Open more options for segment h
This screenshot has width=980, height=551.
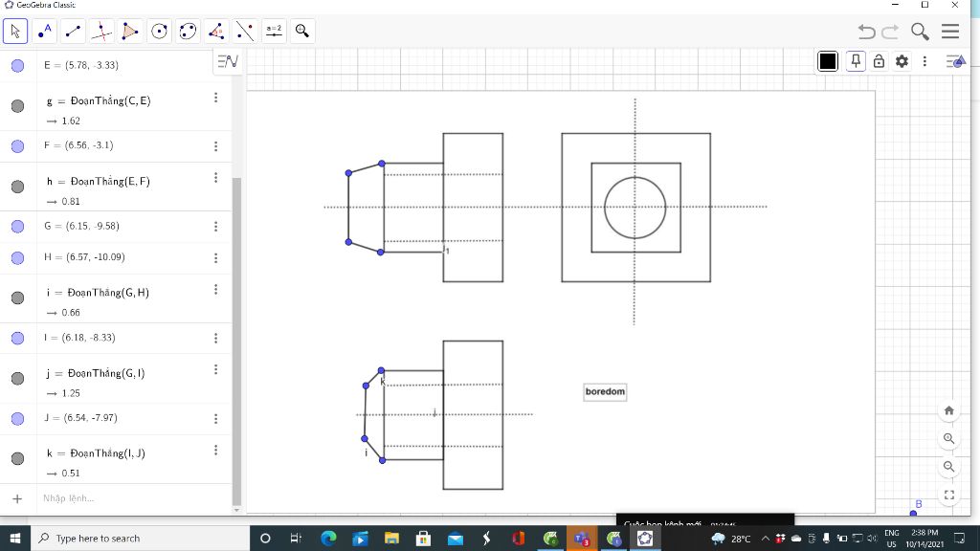215,178
